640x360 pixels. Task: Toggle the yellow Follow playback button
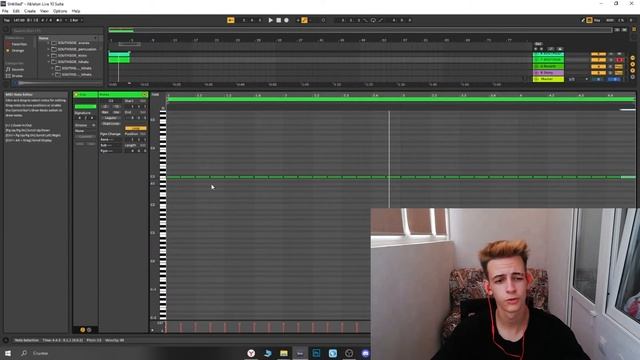[x=231, y=20]
